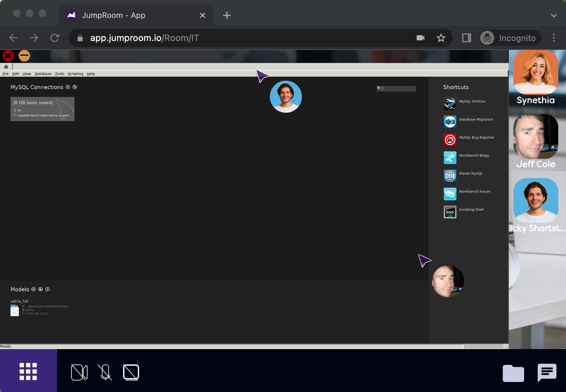Open existing model folder icon beside Models

pyautogui.click(x=40, y=289)
